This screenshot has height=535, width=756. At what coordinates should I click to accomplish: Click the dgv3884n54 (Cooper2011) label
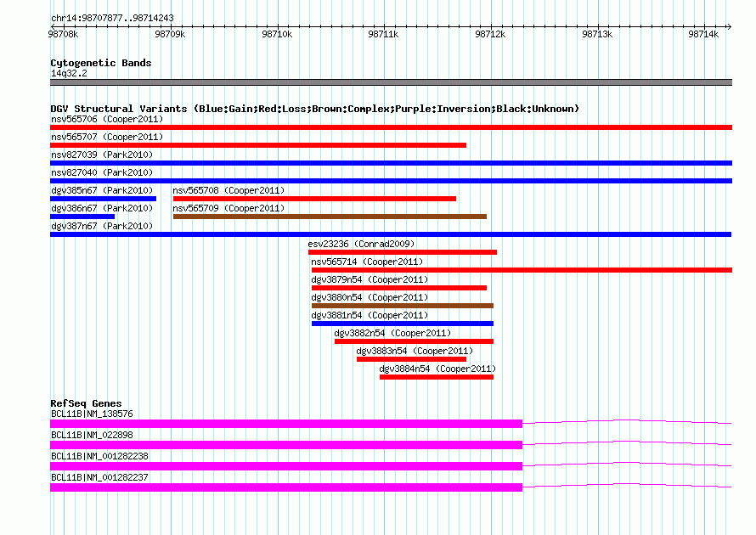437,369
